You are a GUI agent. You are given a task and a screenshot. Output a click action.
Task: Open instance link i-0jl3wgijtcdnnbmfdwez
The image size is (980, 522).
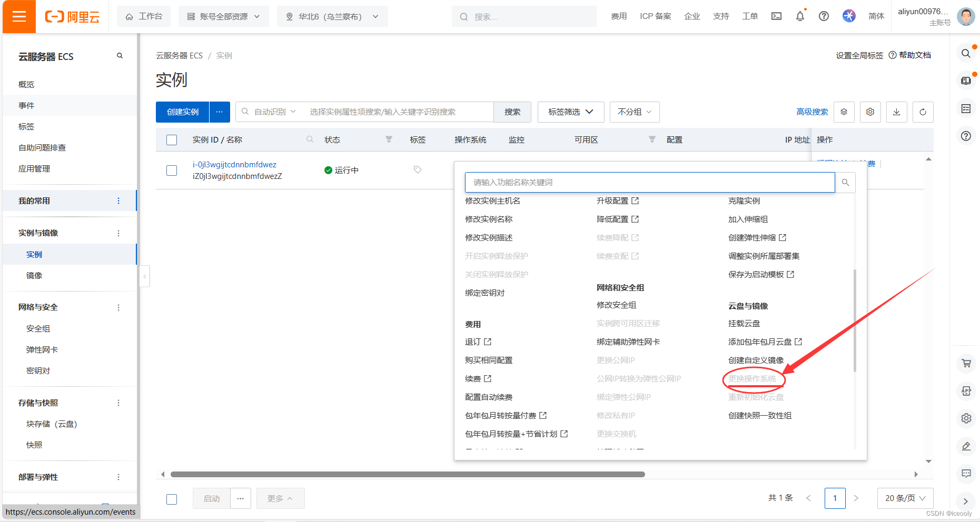click(234, 165)
